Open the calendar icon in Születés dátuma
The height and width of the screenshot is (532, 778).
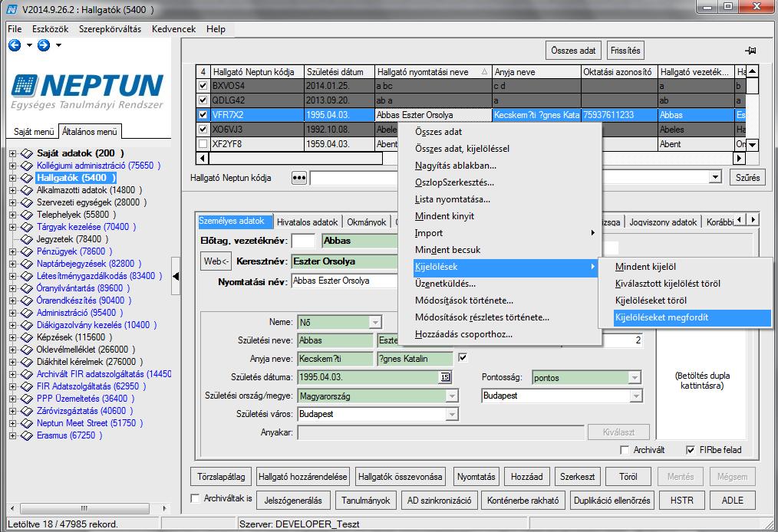tap(445, 377)
